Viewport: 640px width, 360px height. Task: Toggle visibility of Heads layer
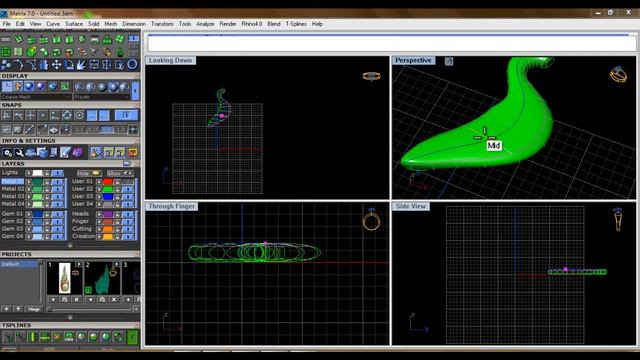point(128,214)
